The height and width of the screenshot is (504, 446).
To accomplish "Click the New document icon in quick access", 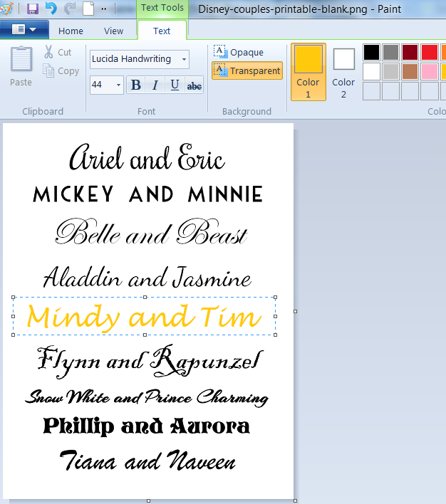I will [88, 9].
